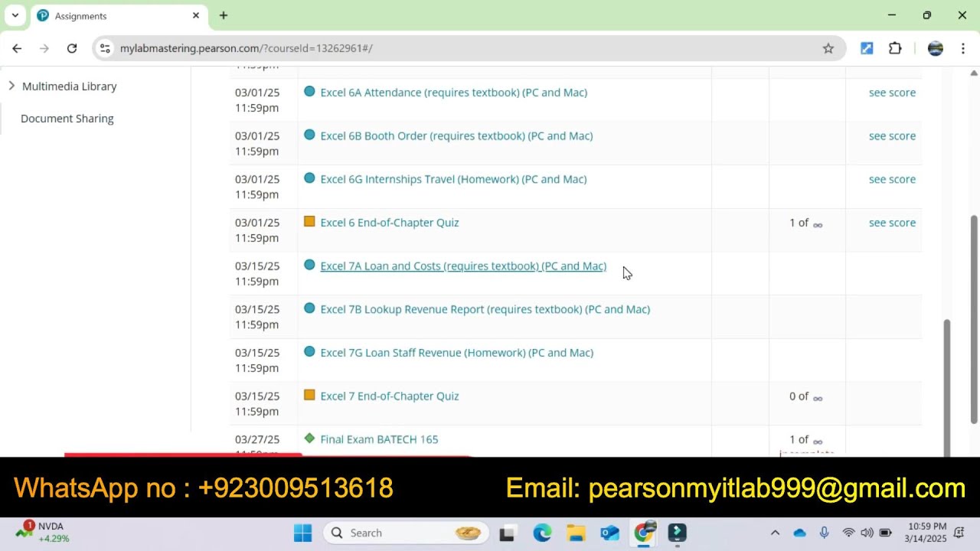This screenshot has width=980, height=551.
Task: See score for Excel 6 End-of-Chapter Quiz
Action: click(892, 223)
